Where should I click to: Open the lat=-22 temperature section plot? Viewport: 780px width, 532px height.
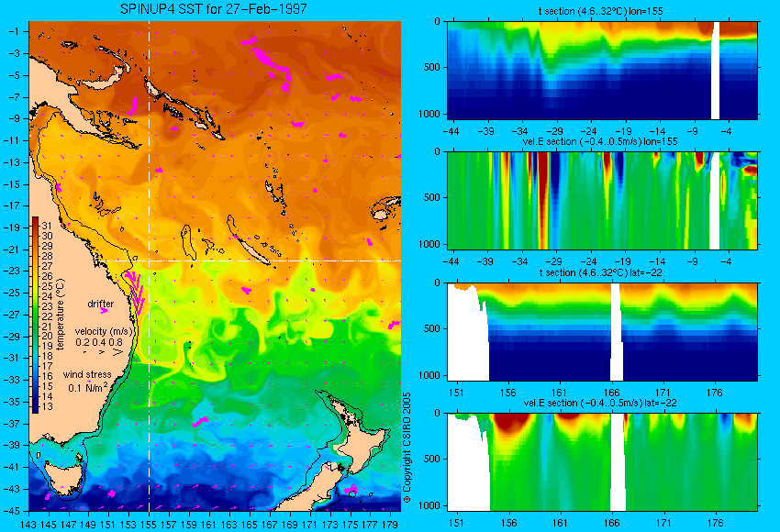[602, 332]
